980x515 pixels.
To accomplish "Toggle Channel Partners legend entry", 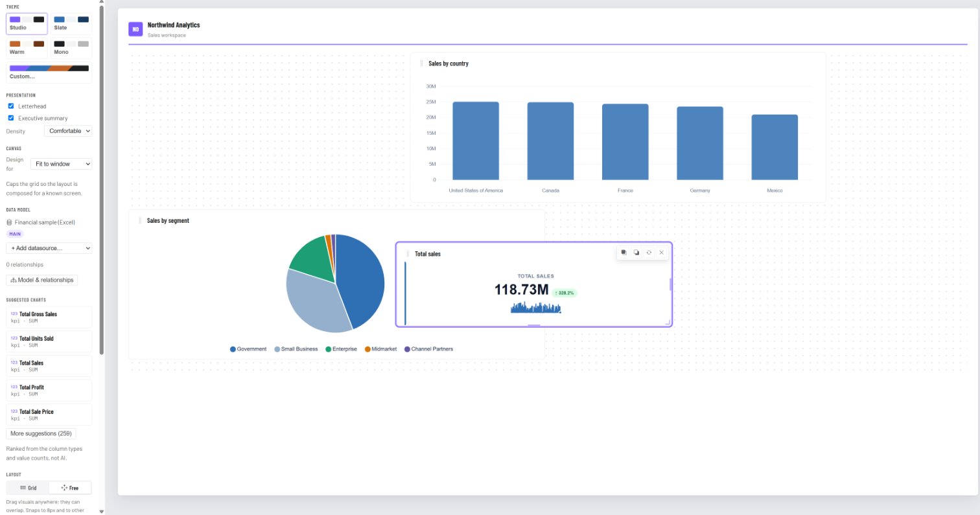I will (x=428, y=349).
